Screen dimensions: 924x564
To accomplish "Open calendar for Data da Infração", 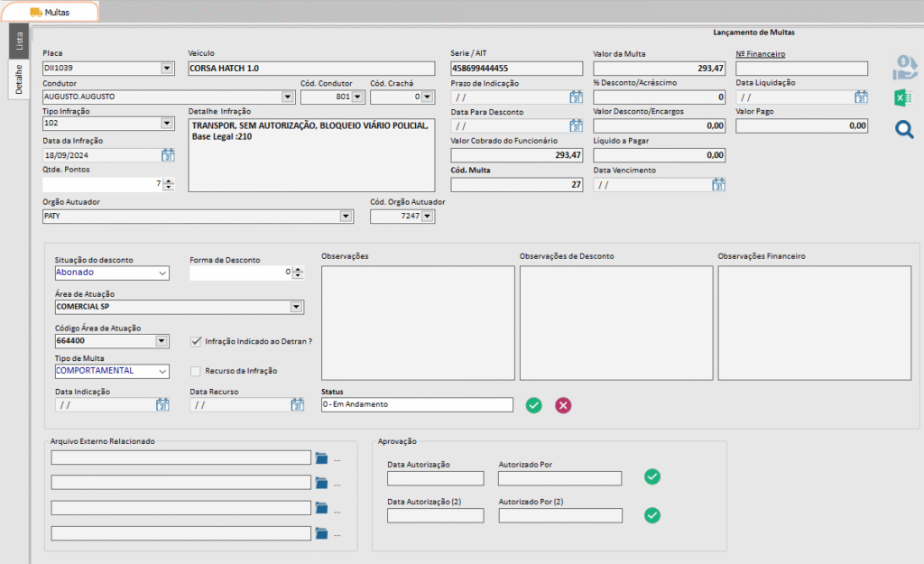I will 168,155.
